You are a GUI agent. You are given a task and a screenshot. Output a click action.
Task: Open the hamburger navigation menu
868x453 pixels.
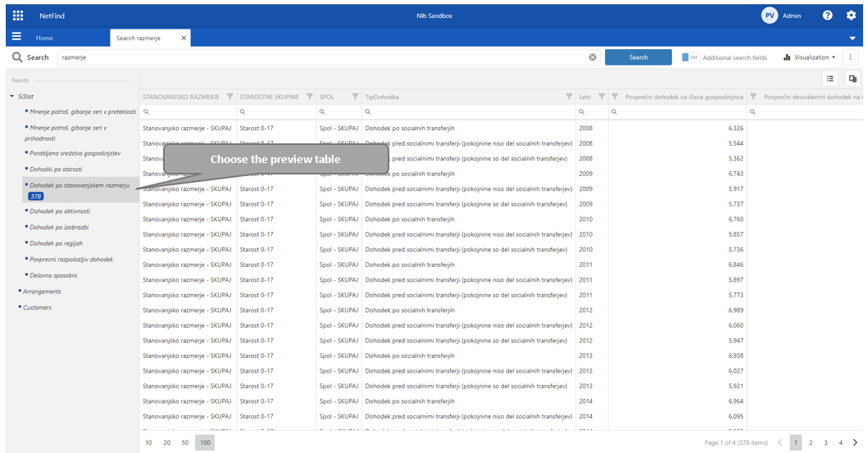(x=16, y=37)
